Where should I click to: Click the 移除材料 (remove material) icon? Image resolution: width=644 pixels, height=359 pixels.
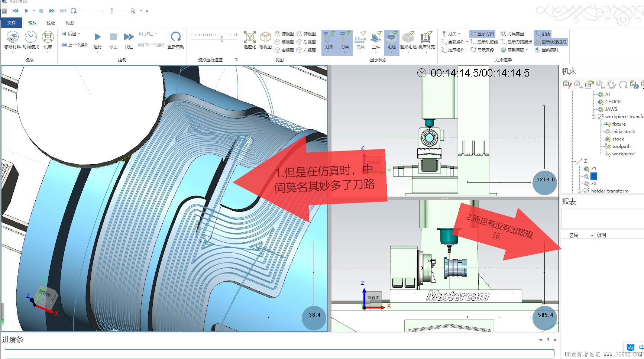pos(12,38)
